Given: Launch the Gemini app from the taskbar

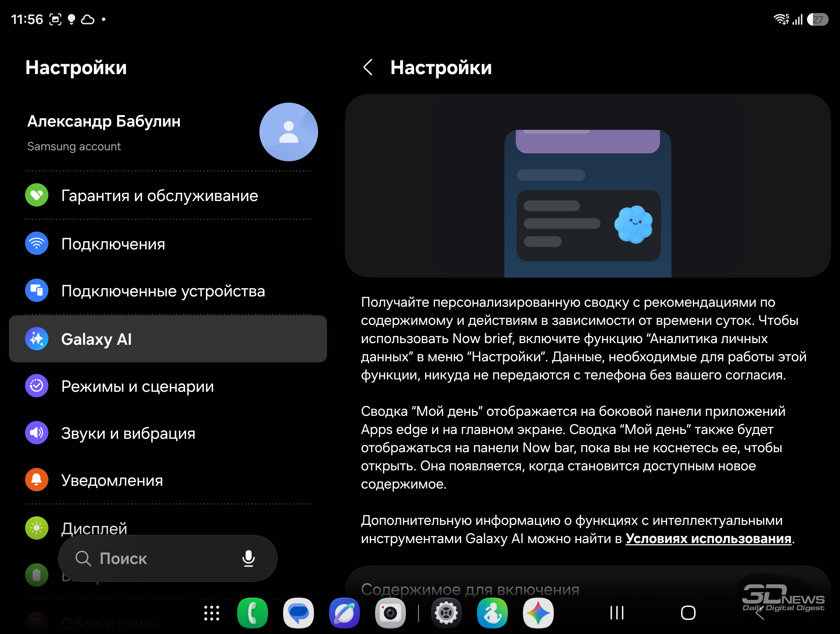Looking at the screenshot, I should click(x=538, y=613).
